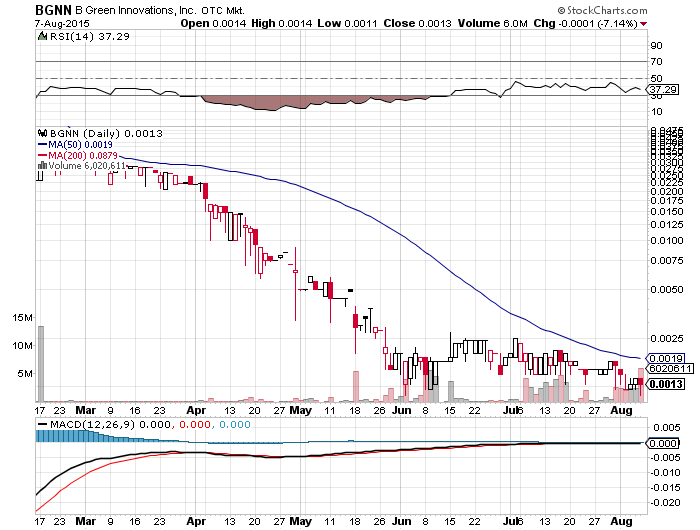Click the 'RSI(14) 37.29' legend label
Viewport: 700px width, 530px height.
tap(89, 36)
